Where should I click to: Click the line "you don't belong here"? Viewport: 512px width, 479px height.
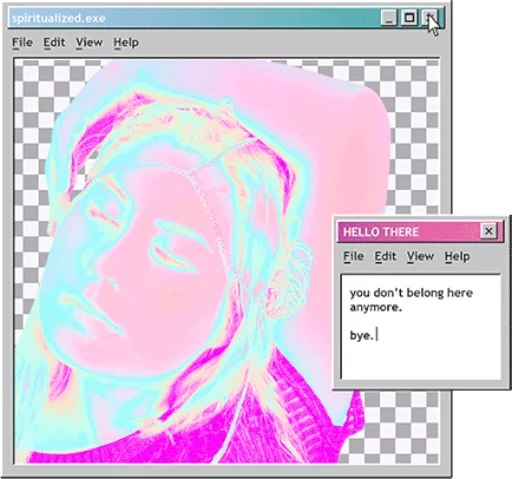[x=411, y=293]
